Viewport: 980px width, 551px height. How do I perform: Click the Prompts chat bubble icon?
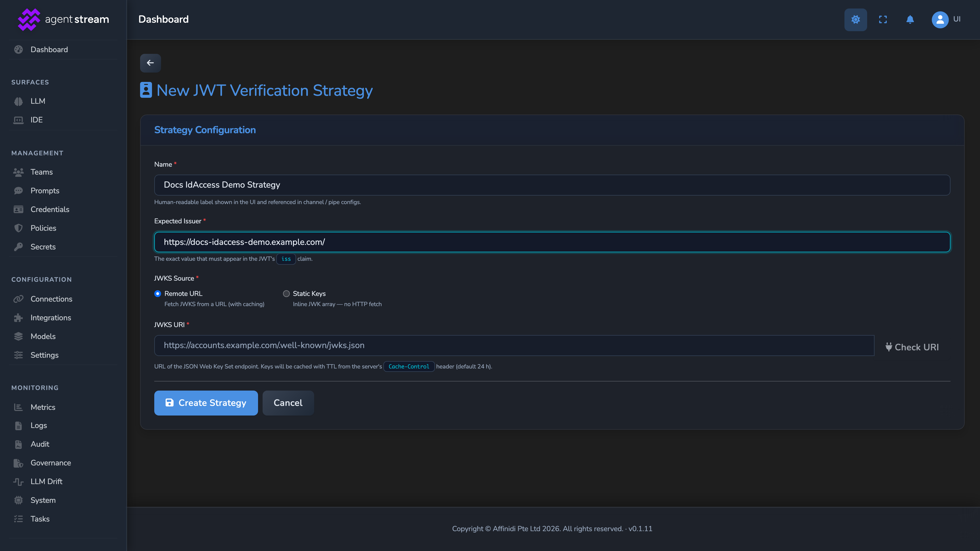coord(18,191)
